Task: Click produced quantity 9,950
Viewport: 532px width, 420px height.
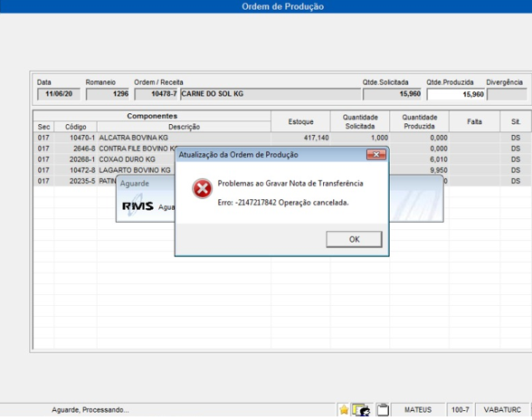Action: pyautogui.click(x=439, y=170)
